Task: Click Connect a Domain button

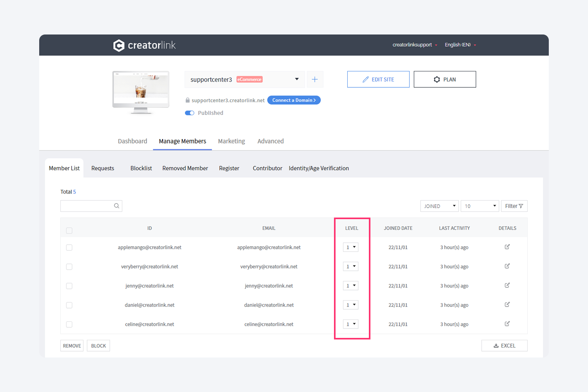Action: coord(294,100)
